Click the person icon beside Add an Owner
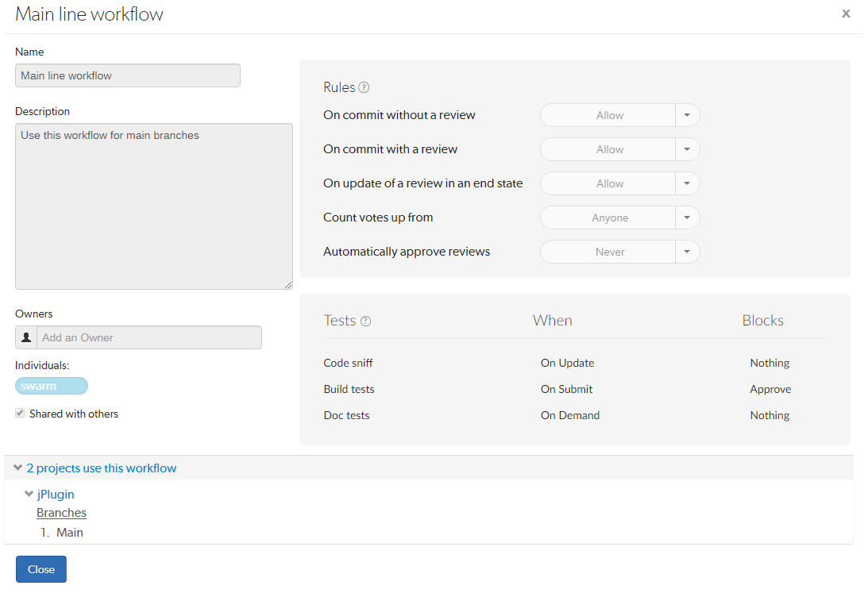Viewport: 868px width, 593px height. (x=25, y=337)
